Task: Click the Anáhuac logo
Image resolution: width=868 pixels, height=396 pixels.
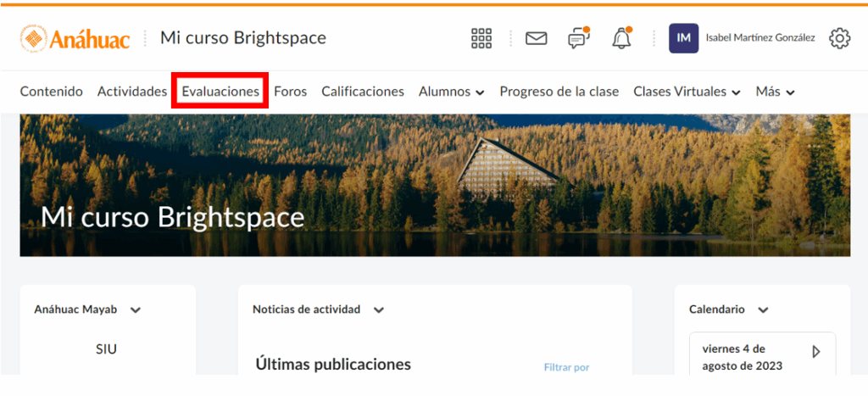Action: (x=75, y=38)
